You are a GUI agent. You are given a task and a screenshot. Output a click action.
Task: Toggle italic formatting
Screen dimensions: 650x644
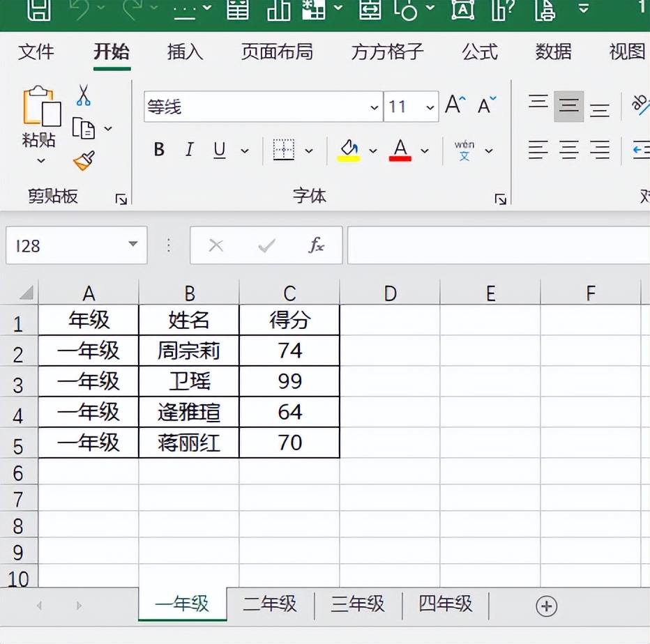point(189,150)
